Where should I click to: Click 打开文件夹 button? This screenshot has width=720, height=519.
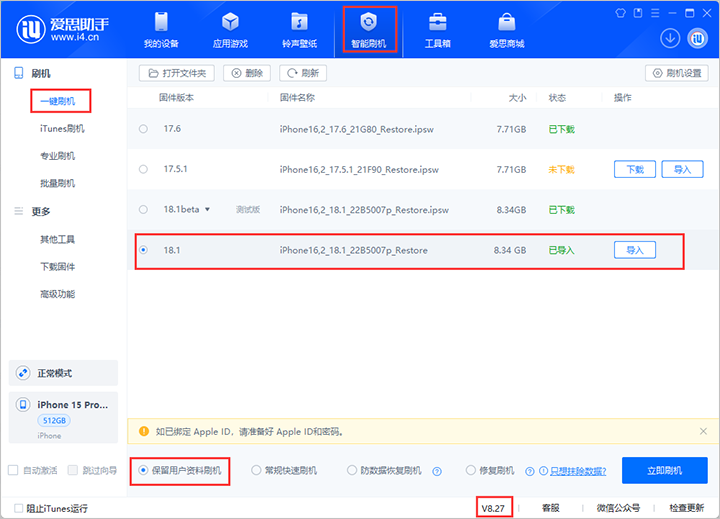pos(177,73)
